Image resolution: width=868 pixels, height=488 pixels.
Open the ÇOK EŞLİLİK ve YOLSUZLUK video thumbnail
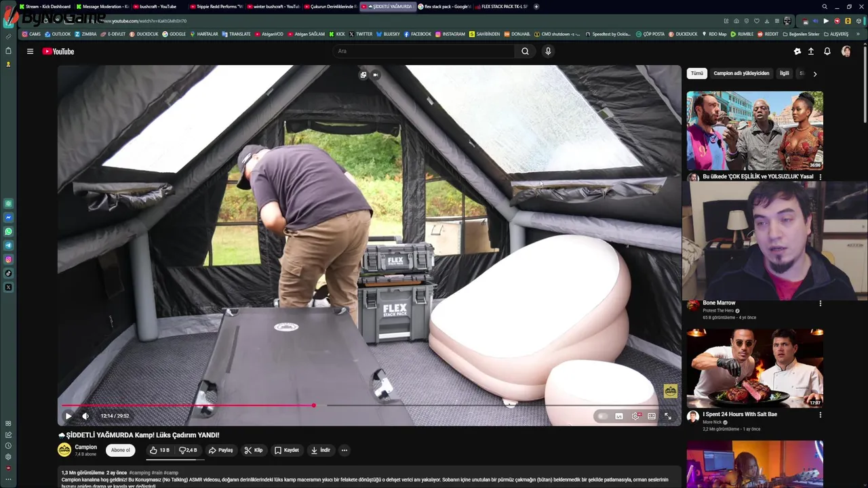755,130
